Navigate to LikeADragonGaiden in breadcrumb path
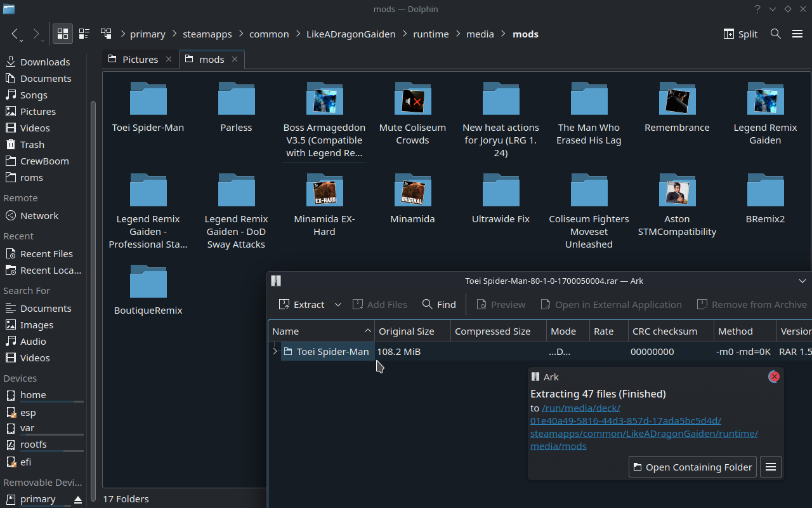Viewport: 812px width, 508px height. (351, 34)
